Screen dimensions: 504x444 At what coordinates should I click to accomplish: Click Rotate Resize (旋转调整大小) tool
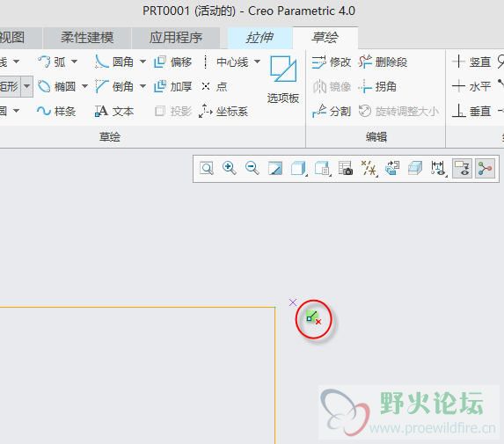pyautogui.click(x=398, y=111)
